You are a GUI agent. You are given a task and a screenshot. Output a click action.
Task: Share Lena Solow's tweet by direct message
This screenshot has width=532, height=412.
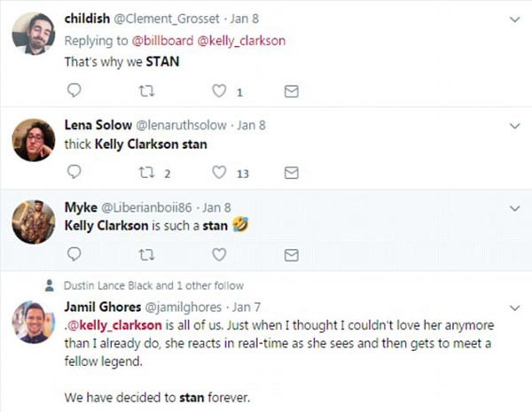[x=290, y=172]
